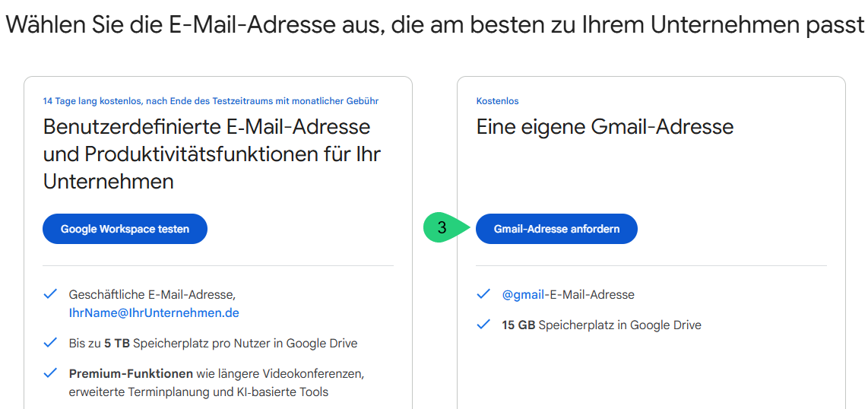Click the Kostenlos label on Gmail card
This screenshot has width=868, height=409.
coord(497,100)
